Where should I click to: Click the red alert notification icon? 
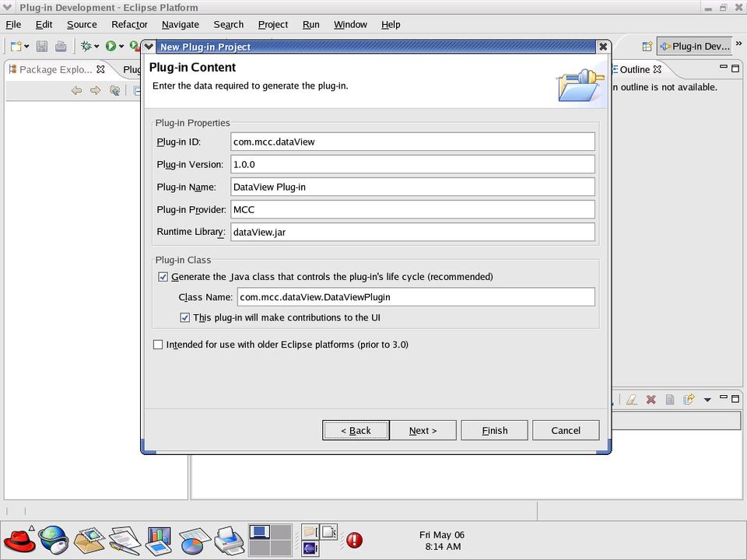coord(354,539)
